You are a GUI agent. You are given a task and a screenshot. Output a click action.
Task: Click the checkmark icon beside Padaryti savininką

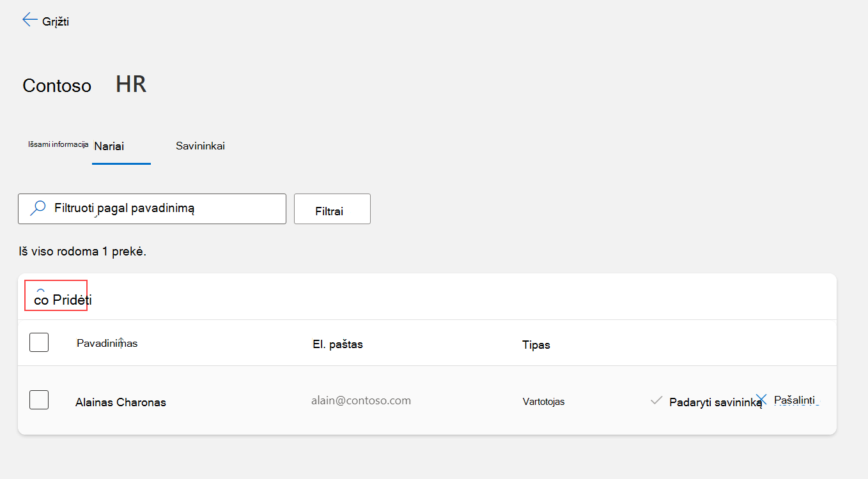click(656, 400)
